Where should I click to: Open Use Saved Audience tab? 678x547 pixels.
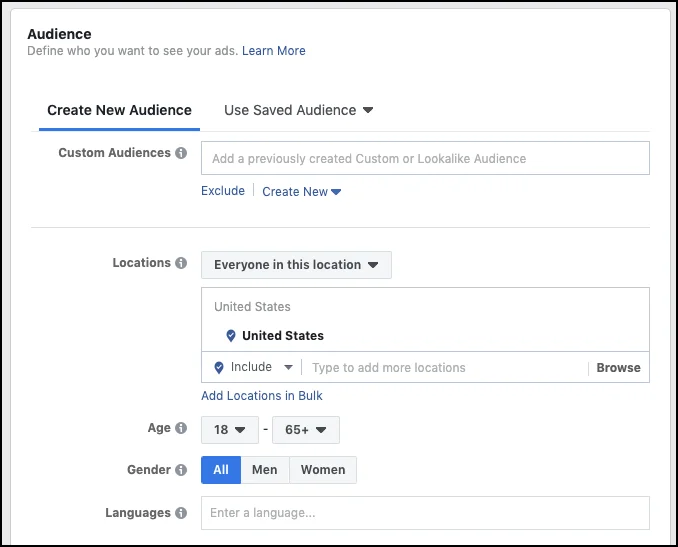(x=298, y=110)
